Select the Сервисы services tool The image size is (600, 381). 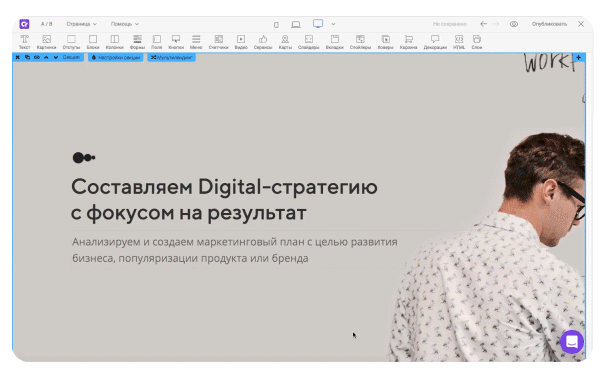click(x=262, y=42)
